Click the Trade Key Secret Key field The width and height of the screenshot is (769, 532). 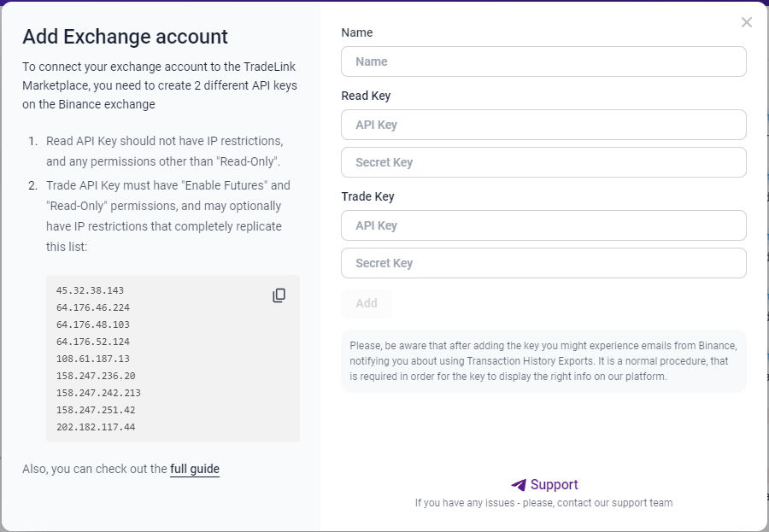(x=543, y=263)
